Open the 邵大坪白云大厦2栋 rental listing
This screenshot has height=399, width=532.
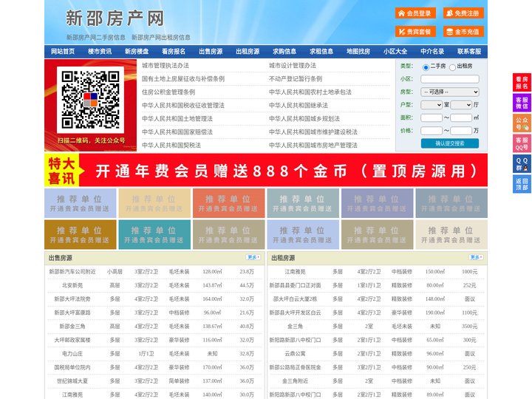[295, 299]
